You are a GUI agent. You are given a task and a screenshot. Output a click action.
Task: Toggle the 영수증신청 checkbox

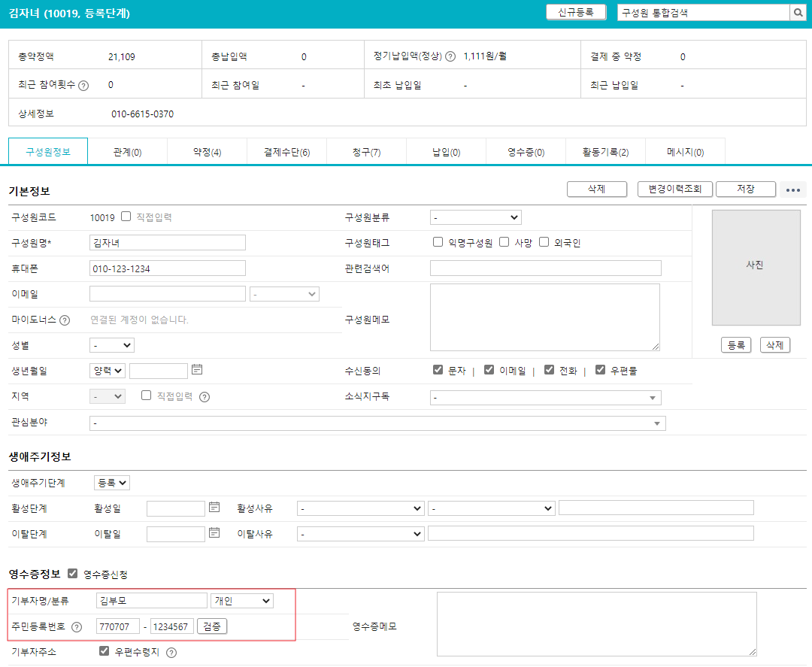coord(73,573)
